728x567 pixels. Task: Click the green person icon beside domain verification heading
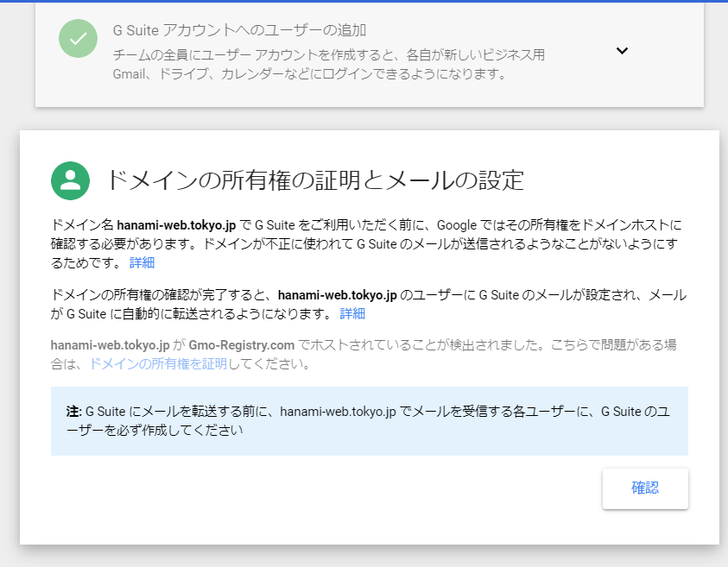coord(70,180)
